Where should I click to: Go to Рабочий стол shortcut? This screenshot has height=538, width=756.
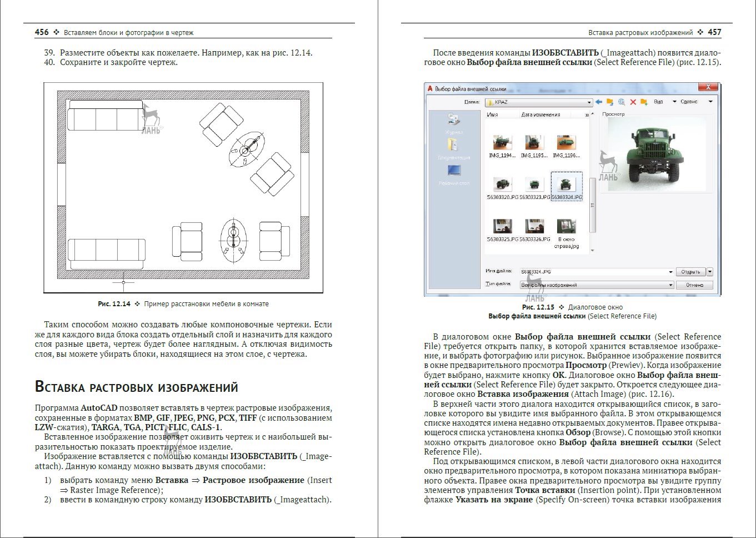pos(454,174)
